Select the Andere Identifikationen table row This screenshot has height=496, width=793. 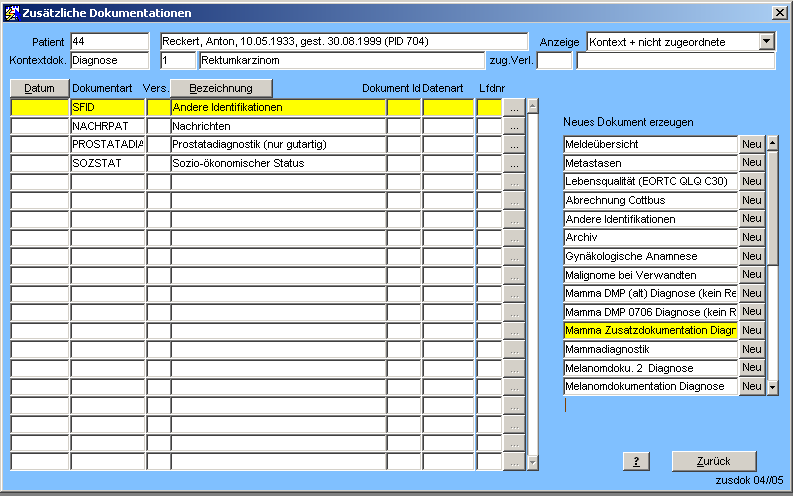277,107
